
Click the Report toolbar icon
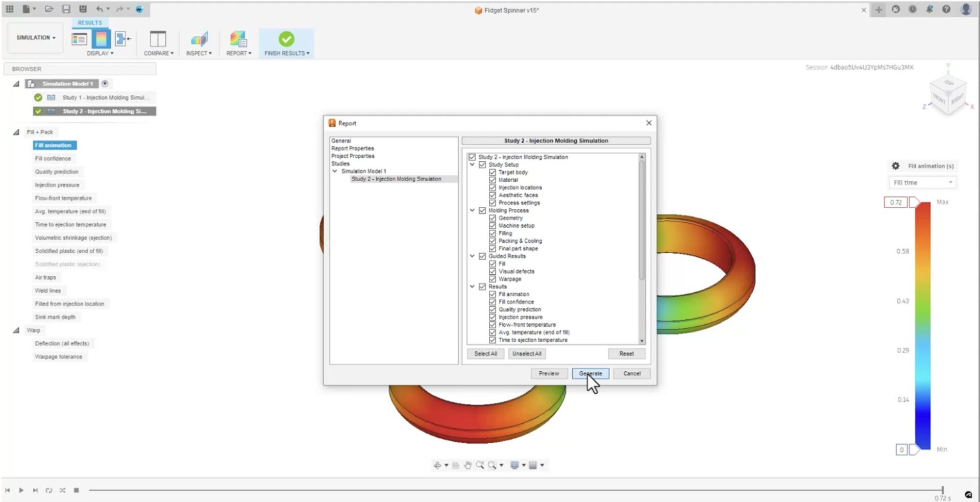[238, 39]
